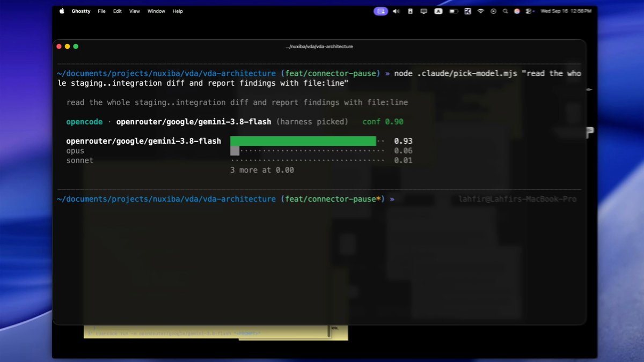Click the lahfir@Lahfirs-MacBook-Pro host text
This screenshot has width=644, height=362.
pos(517,199)
